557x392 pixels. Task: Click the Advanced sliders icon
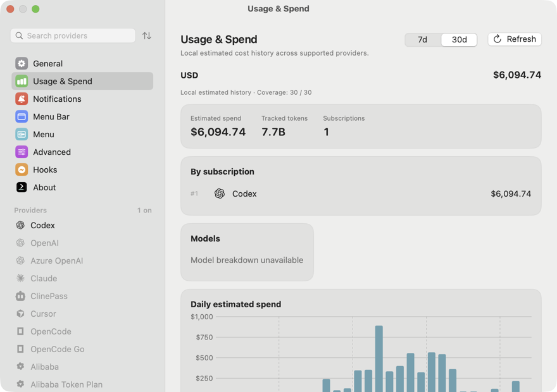[22, 152]
